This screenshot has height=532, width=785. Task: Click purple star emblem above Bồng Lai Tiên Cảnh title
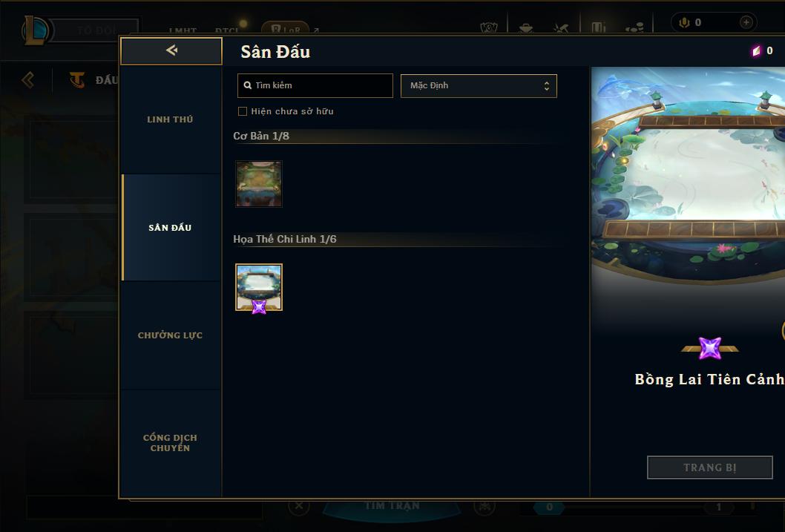710,348
